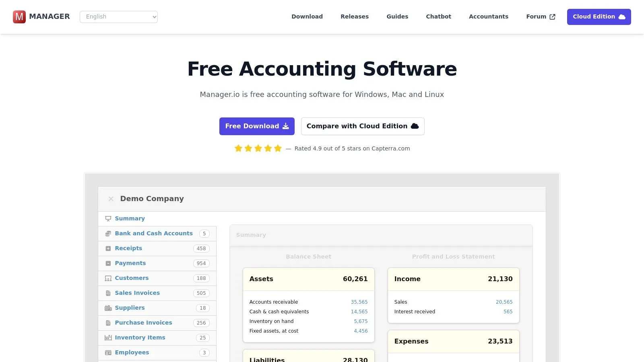The image size is (644, 362).
Task: Click the Inventory Items factory icon
Action: (x=108, y=338)
